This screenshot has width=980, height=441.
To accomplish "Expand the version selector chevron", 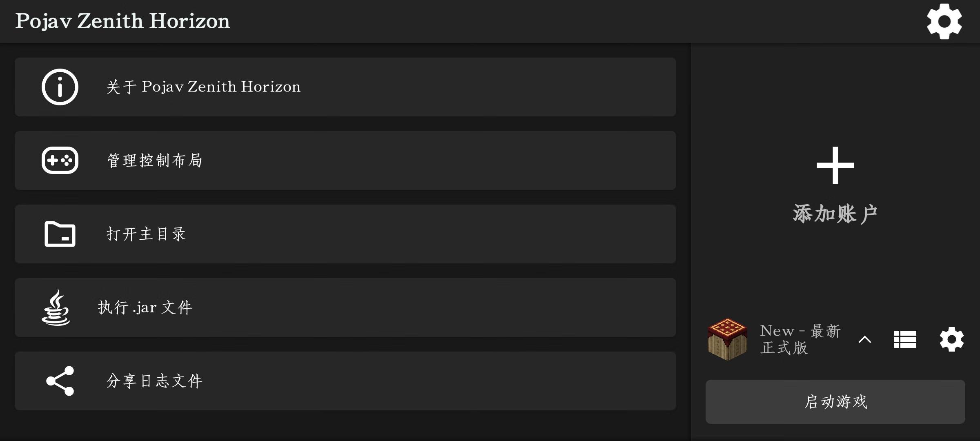I will pyautogui.click(x=865, y=339).
